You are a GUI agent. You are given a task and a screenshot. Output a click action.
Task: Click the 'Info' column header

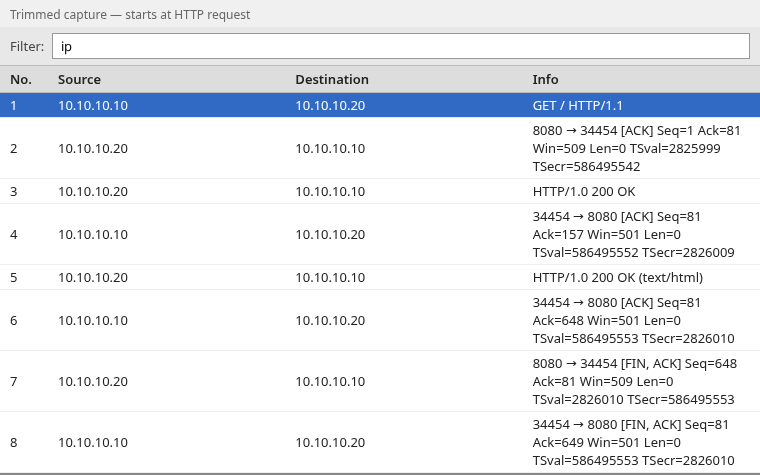point(545,79)
